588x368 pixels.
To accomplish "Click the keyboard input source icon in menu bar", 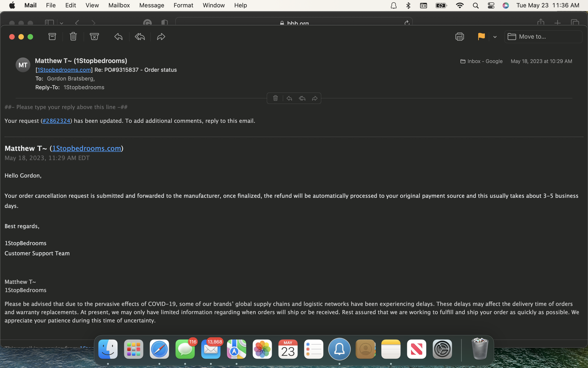I will [x=424, y=5].
